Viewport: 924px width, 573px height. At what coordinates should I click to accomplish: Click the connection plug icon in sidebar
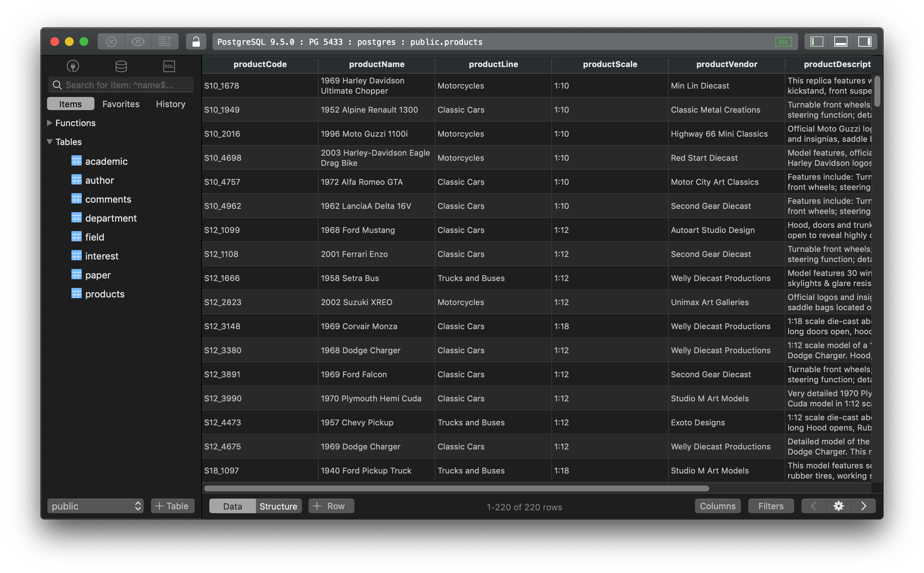click(x=73, y=66)
